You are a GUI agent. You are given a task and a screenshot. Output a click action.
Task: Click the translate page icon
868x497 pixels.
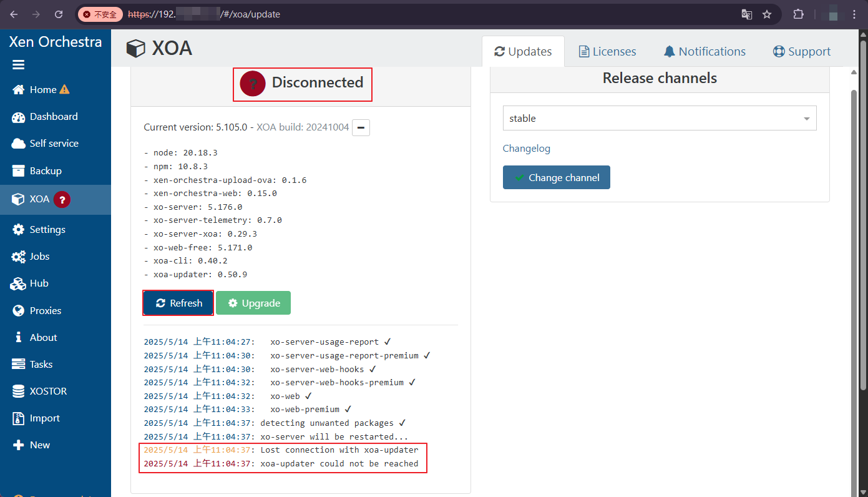click(747, 14)
